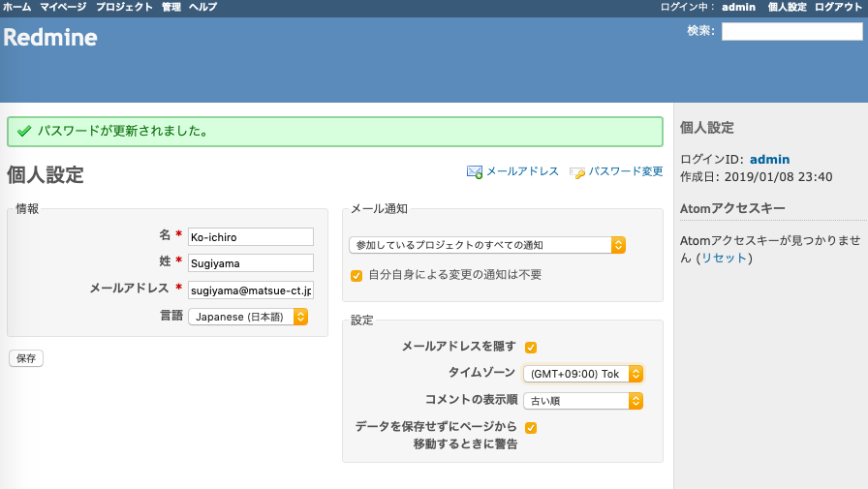
Task: Toggle the warn-when-leaving-page checkbox
Action: click(531, 428)
